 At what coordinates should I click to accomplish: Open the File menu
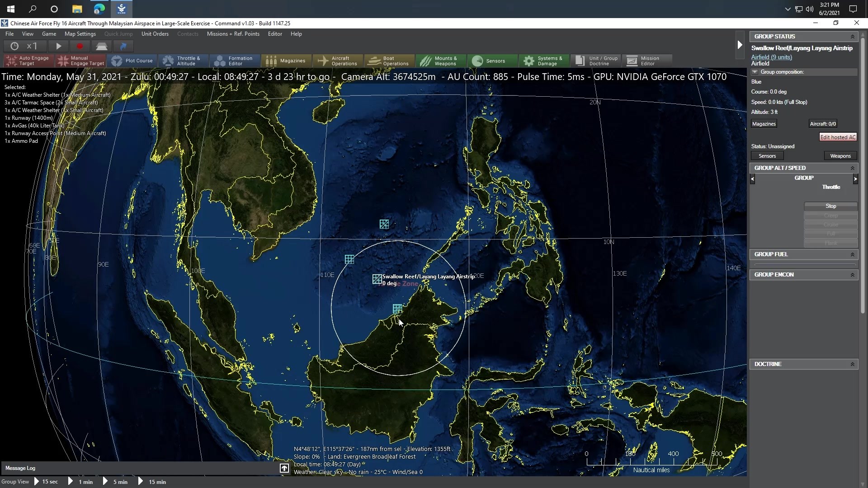pos(9,34)
